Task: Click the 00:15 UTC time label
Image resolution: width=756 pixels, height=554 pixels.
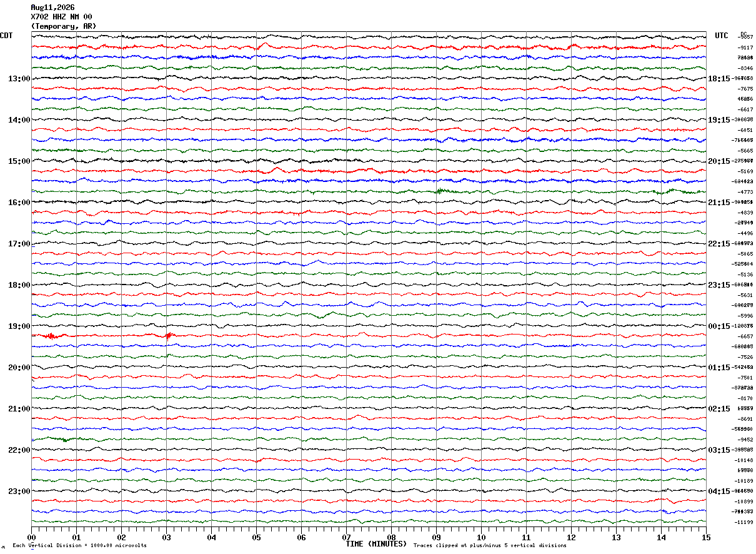Action: 719,326
